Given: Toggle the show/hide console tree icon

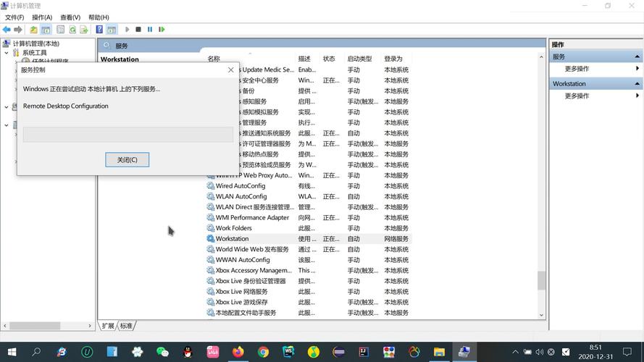Looking at the screenshot, I should pos(46,30).
